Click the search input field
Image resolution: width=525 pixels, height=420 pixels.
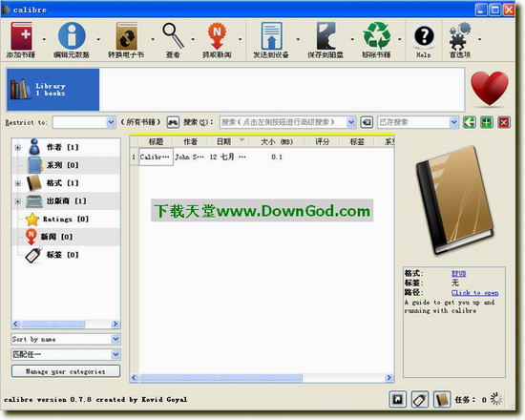283,122
